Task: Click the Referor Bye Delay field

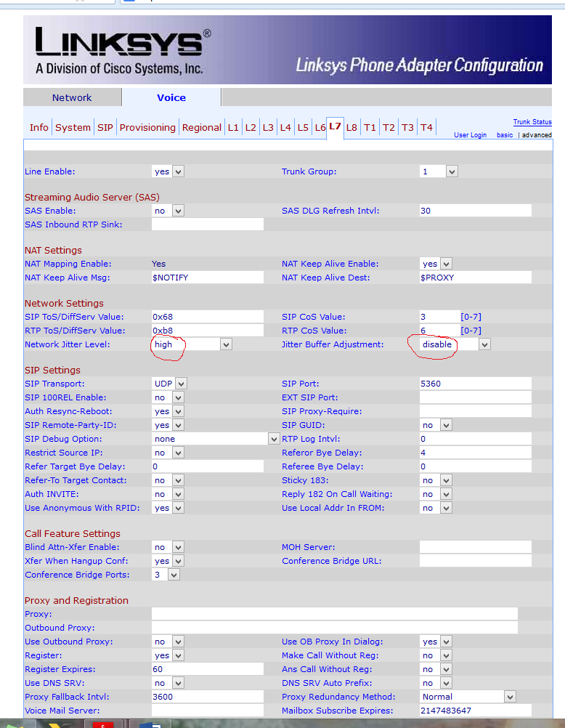Action: (476, 453)
